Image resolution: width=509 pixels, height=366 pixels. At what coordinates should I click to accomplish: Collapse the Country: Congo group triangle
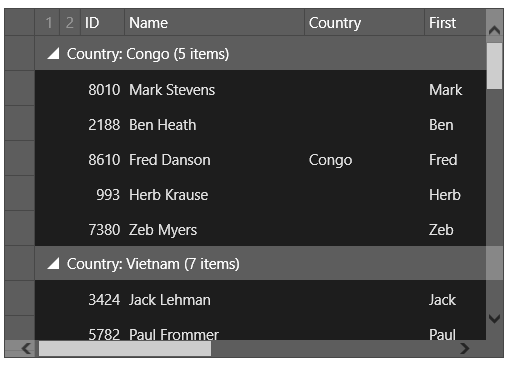(x=53, y=54)
